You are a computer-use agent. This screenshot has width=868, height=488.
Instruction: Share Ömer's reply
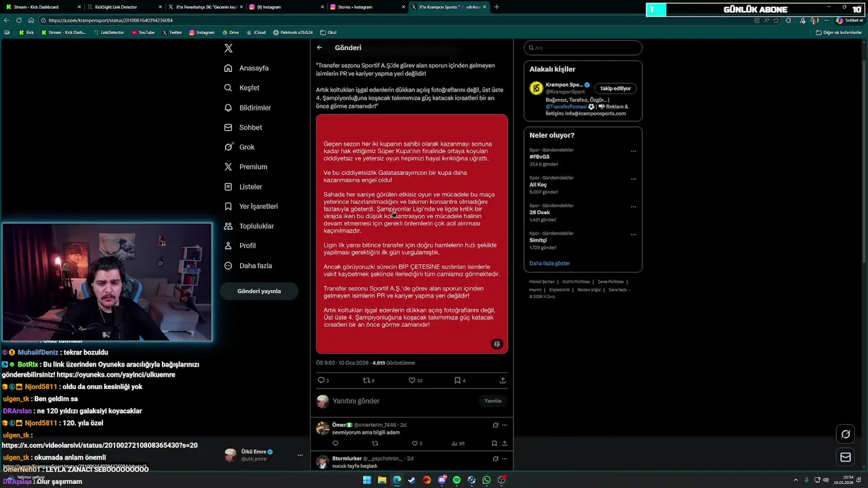(x=504, y=443)
